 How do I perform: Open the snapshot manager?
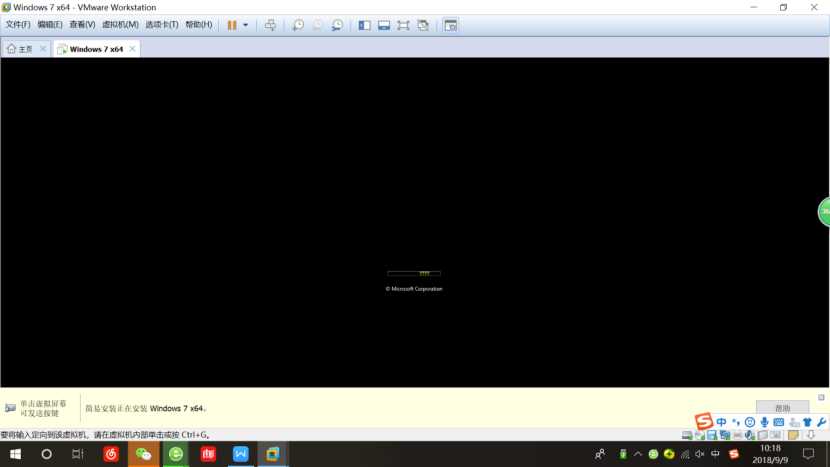coord(337,25)
